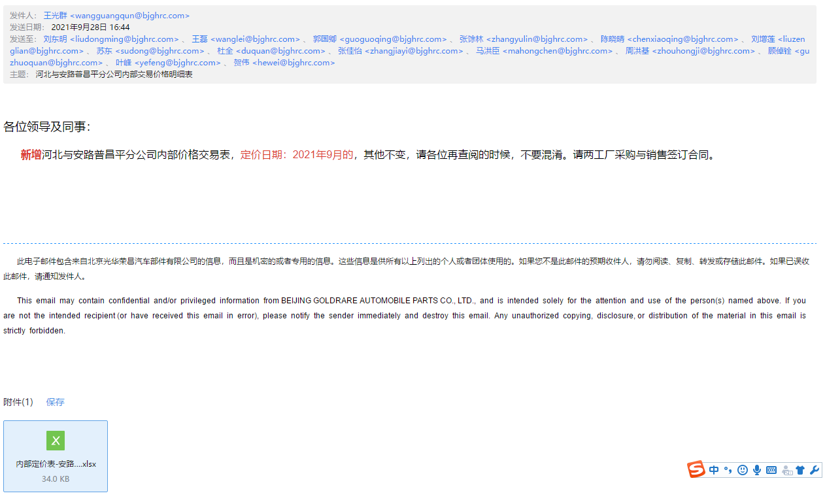Click the 附件(1) attachments label
Screen dimensions: 825x504
pyautogui.click(x=18, y=402)
